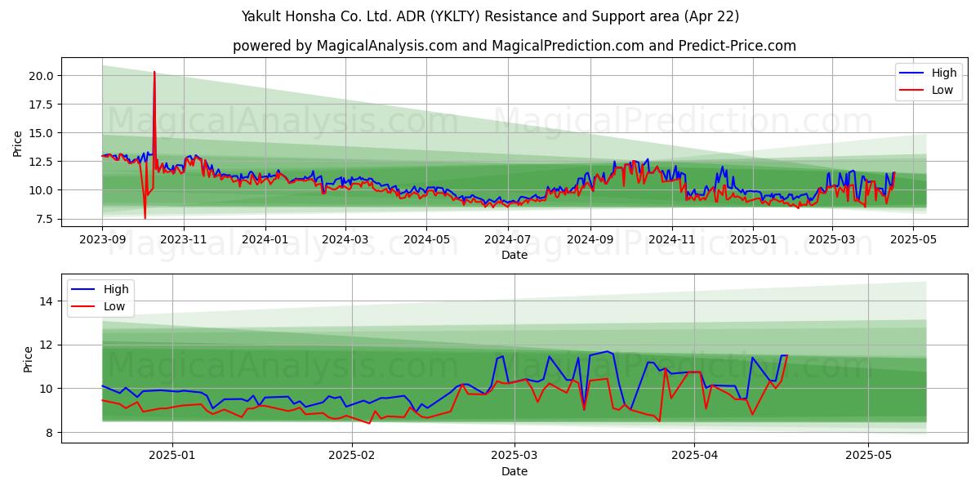The height and width of the screenshot is (490, 980).
Task: Click the '2025-05' tick label in top chart
Action: click(x=914, y=240)
